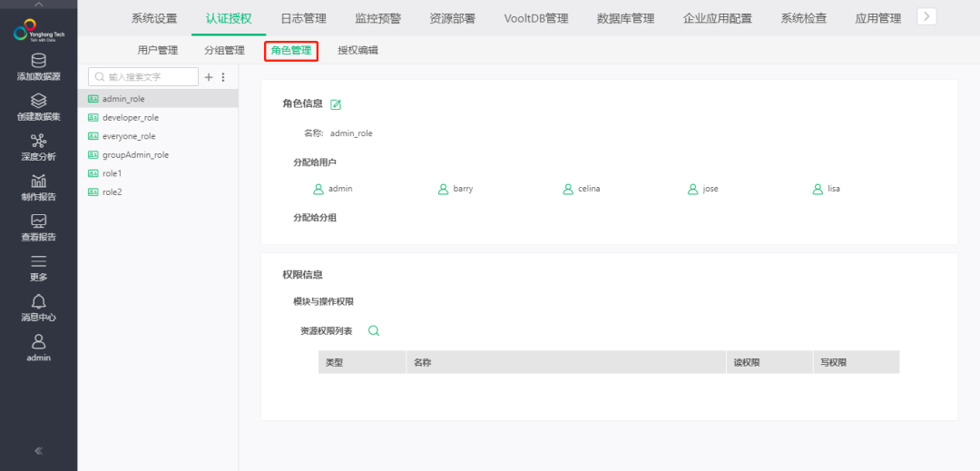Click the user icon beside admin
Screen dimensions: 980x471
point(318,189)
